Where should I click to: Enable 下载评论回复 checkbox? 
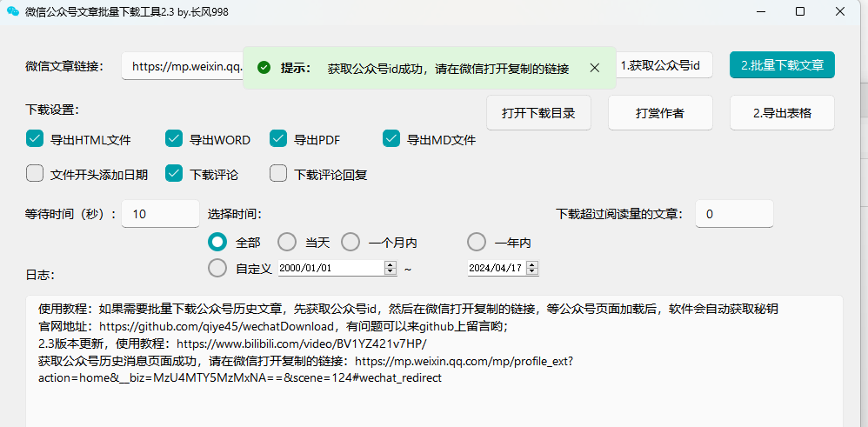(278, 174)
